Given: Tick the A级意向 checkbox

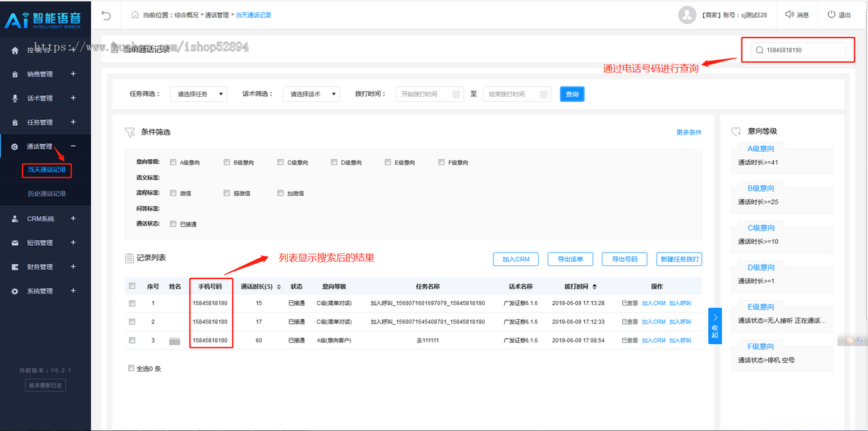Looking at the screenshot, I should pos(173,162).
